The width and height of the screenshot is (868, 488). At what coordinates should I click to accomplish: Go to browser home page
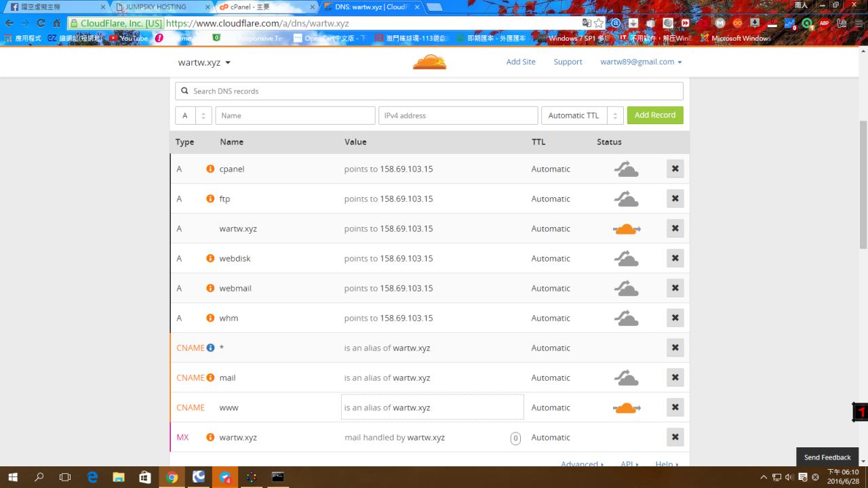(x=57, y=23)
